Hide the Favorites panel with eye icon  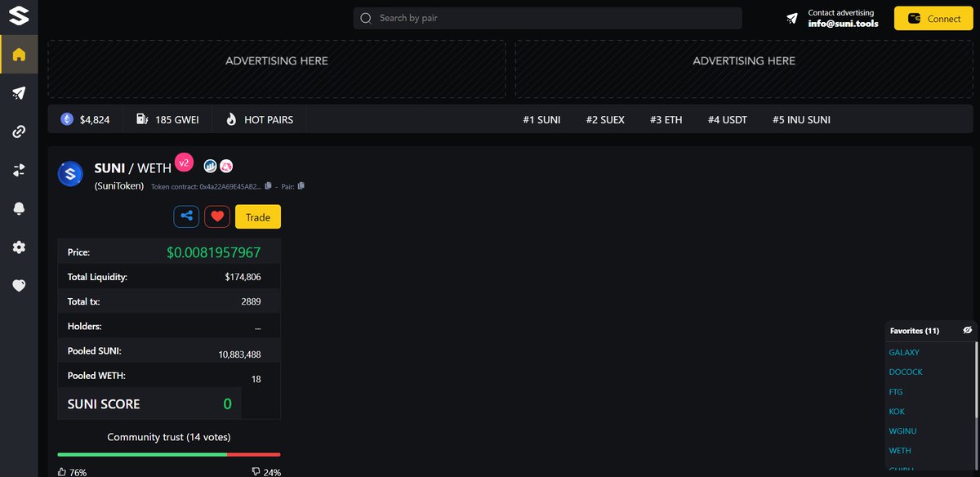(968, 331)
